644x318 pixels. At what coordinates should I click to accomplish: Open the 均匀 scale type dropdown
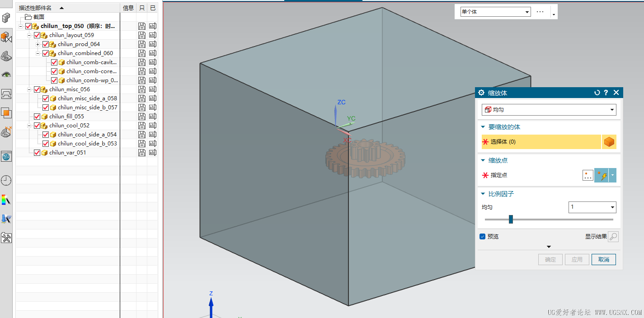549,110
